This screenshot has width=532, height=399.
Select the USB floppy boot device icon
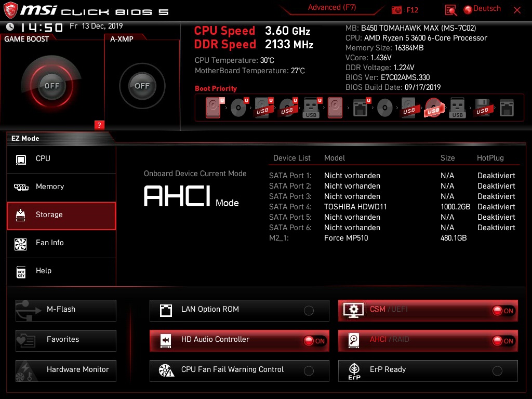point(482,108)
